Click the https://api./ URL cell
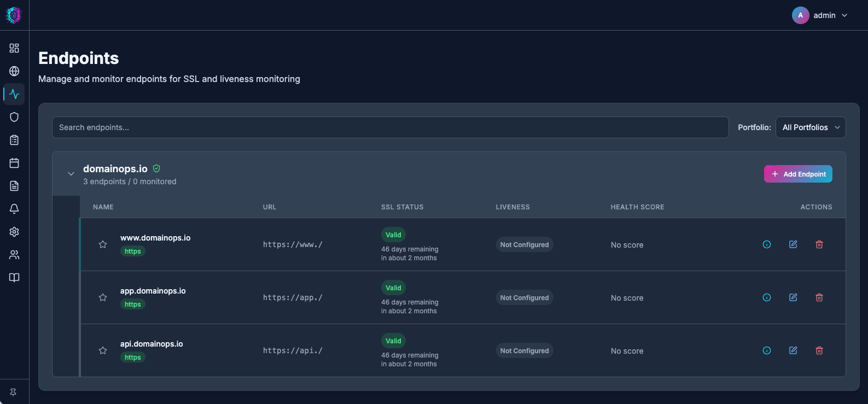This screenshot has width=868, height=404. tap(293, 350)
